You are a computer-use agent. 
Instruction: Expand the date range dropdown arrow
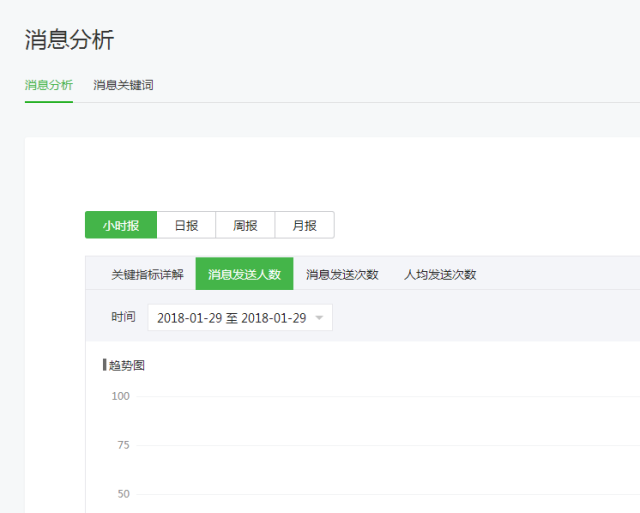[x=319, y=318]
